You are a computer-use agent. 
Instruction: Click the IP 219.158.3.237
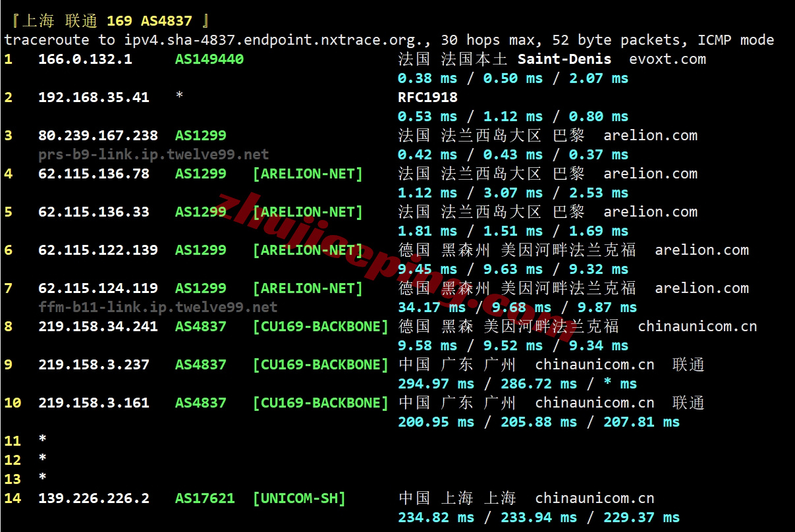94,365
